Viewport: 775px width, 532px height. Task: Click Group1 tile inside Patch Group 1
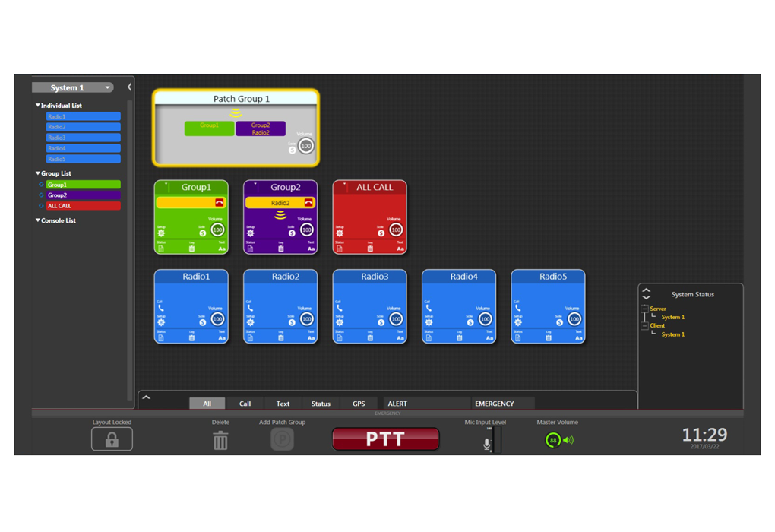tap(209, 128)
